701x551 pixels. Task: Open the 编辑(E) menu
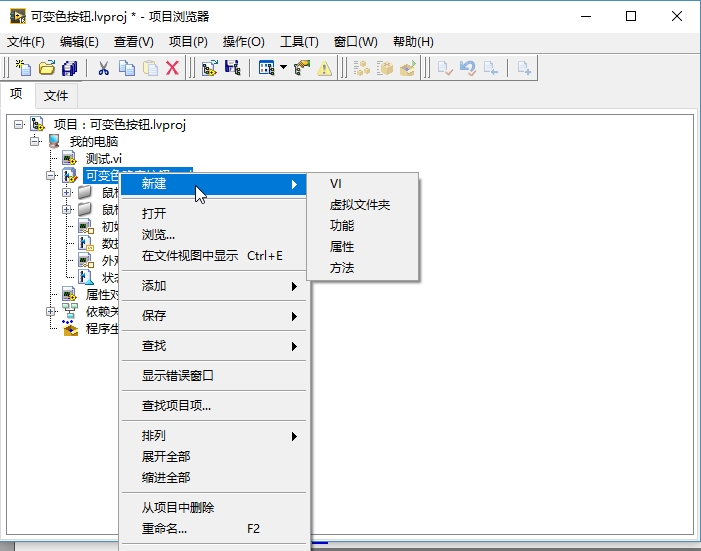pyautogui.click(x=79, y=42)
